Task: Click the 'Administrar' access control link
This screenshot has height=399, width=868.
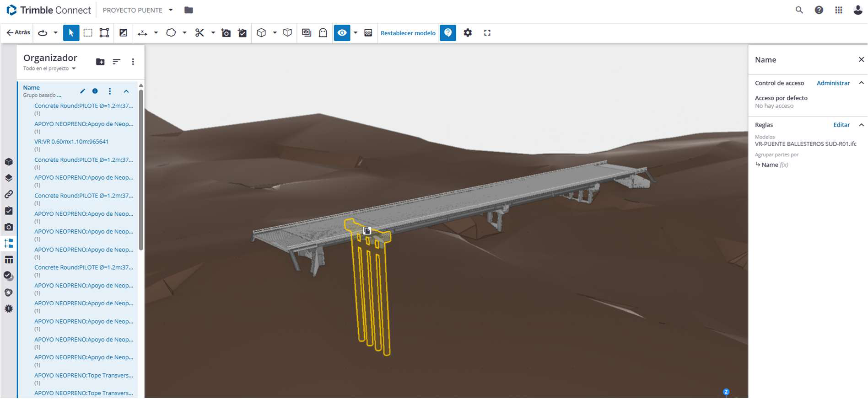Action: click(833, 83)
